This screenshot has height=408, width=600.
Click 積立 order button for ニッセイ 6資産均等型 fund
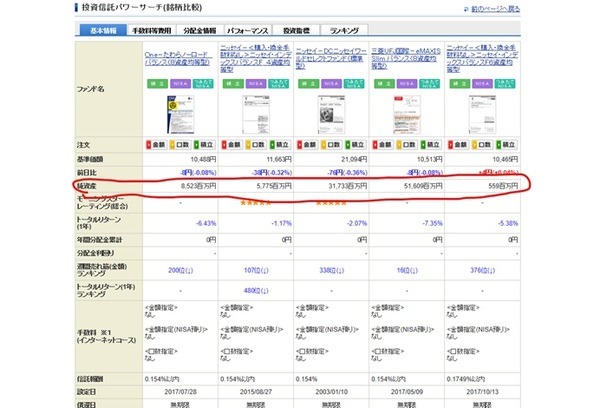(506, 145)
